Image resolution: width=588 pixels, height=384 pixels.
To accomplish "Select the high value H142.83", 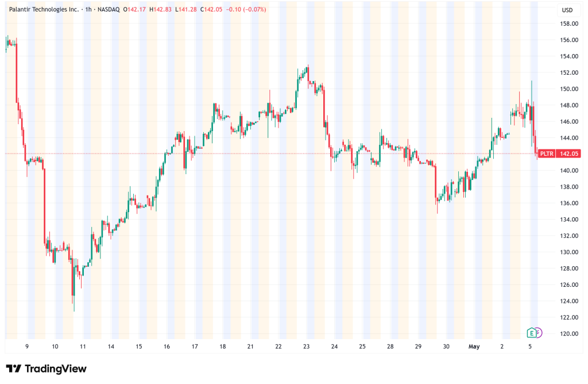I will pos(160,9).
